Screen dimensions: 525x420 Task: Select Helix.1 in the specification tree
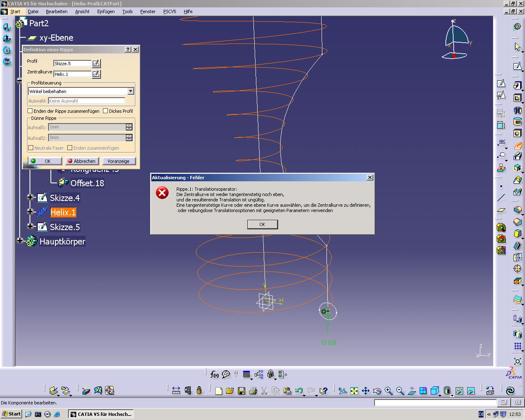[x=63, y=212]
